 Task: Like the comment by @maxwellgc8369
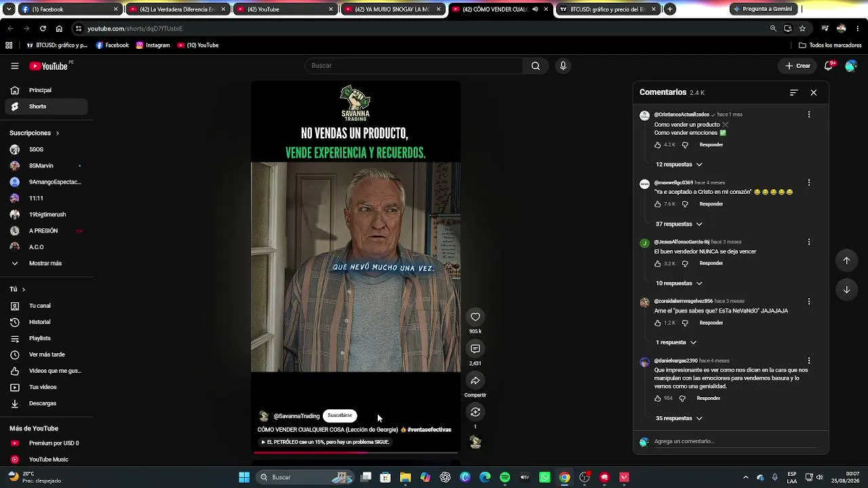(x=658, y=204)
